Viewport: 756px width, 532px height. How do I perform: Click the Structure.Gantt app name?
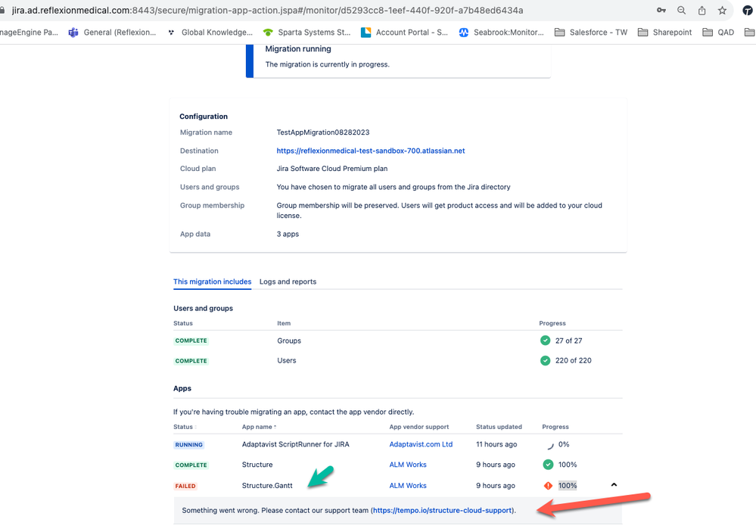(x=267, y=486)
